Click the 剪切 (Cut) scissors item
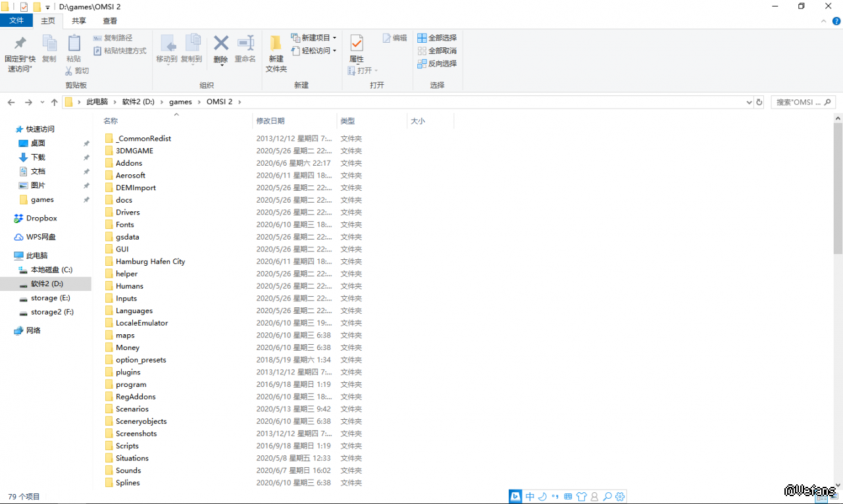 pos(77,70)
